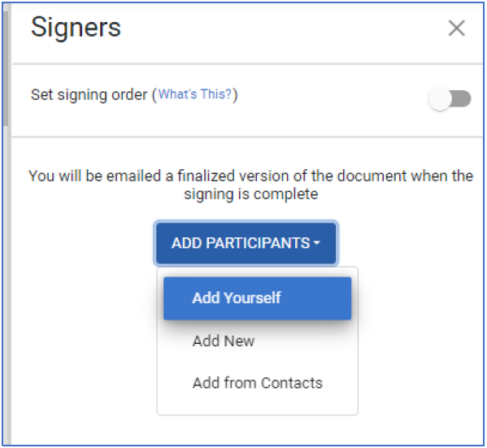The width and height of the screenshot is (487, 448).
Task: Enable the Set signing order switch
Action: (450, 99)
